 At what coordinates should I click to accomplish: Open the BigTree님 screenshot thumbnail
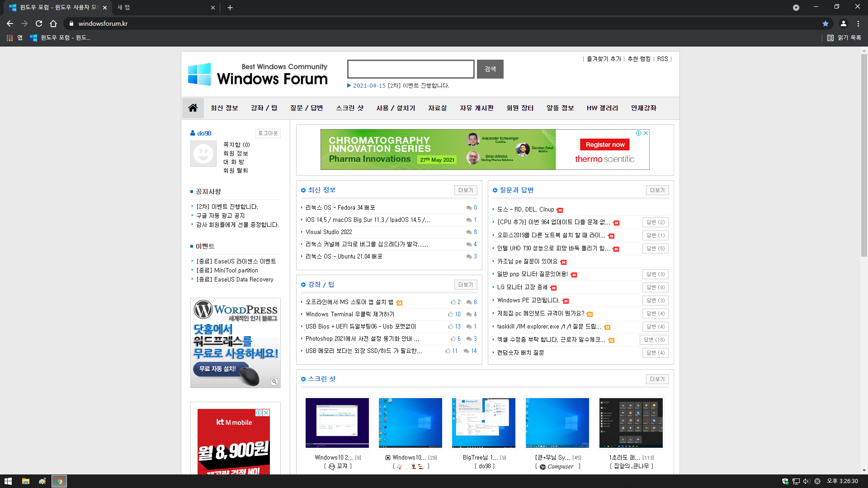[484, 423]
